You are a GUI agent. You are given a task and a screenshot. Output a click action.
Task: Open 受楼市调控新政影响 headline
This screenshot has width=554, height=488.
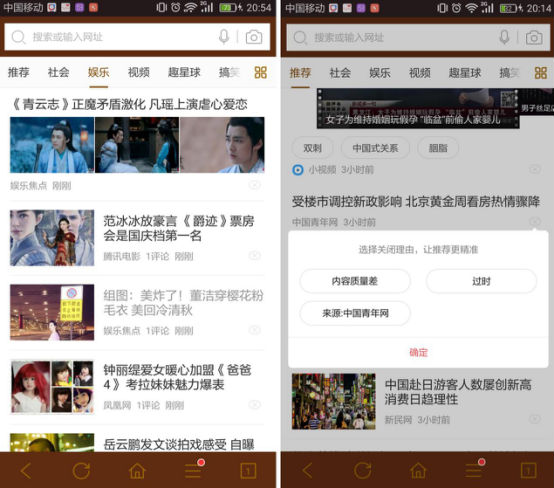tap(416, 202)
